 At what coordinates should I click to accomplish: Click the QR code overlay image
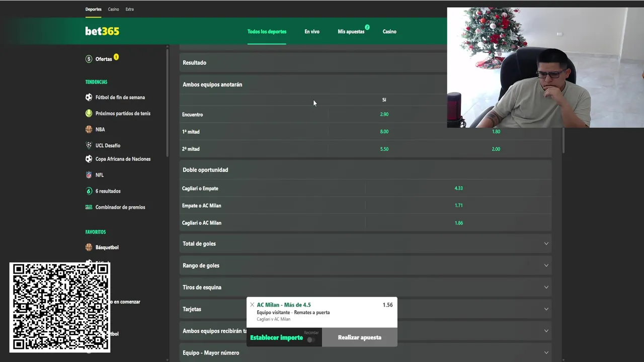point(60,307)
